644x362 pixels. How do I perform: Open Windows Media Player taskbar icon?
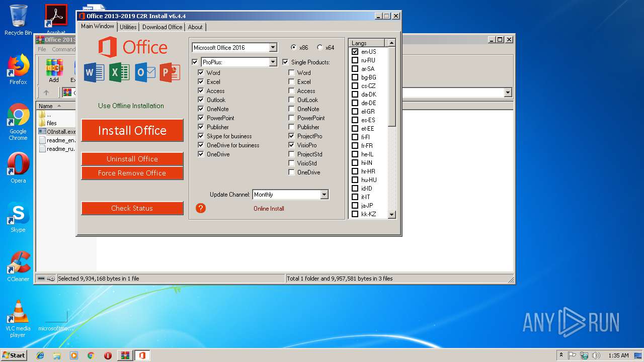pyautogui.click(x=74, y=355)
